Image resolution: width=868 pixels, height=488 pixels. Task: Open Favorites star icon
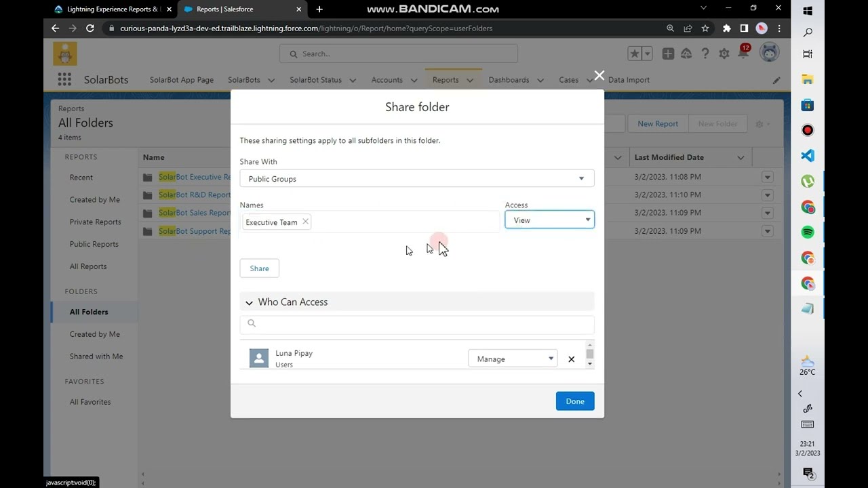pyautogui.click(x=634, y=54)
